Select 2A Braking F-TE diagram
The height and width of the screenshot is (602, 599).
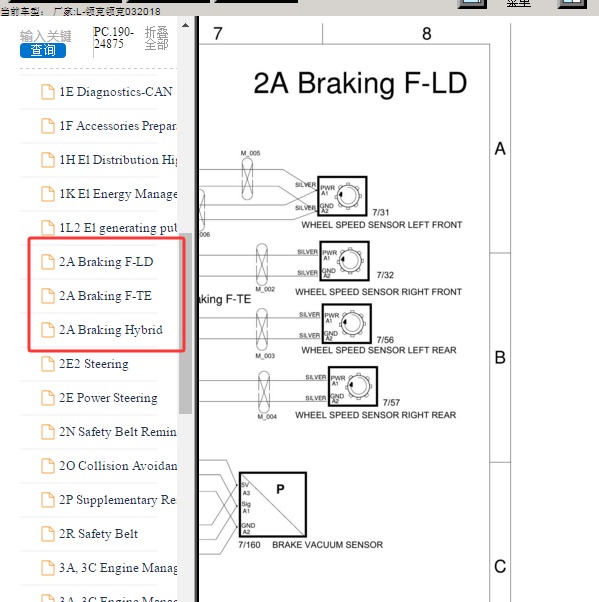(105, 296)
